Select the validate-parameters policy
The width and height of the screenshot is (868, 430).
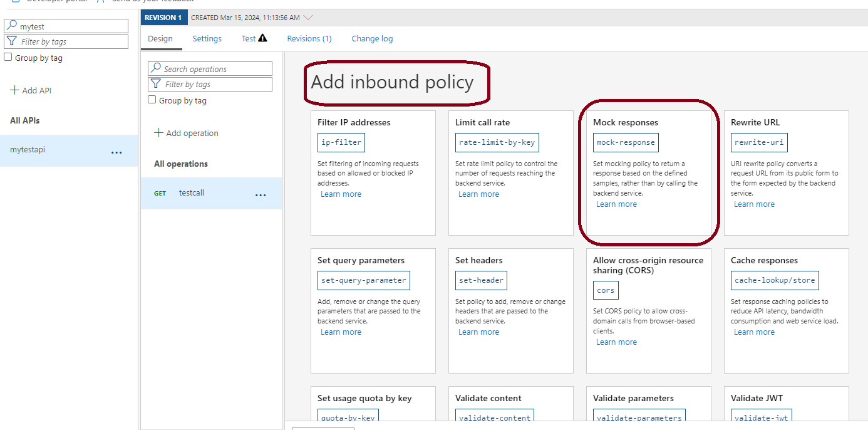coord(639,416)
